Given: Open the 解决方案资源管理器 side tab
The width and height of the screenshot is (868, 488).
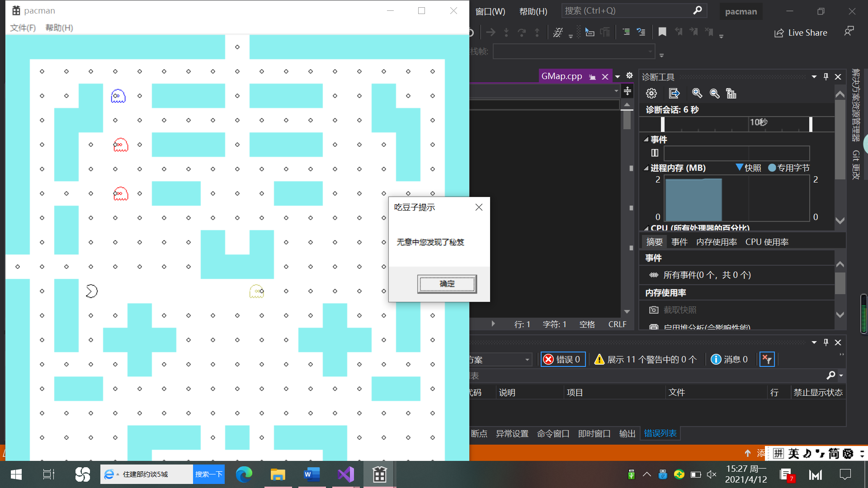Looking at the screenshot, I should 856,105.
